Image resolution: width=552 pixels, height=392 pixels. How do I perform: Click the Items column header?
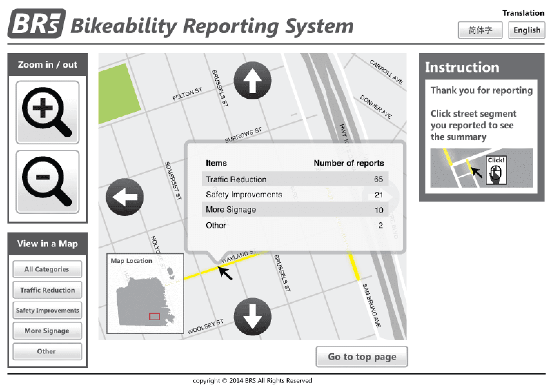click(216, 163)
